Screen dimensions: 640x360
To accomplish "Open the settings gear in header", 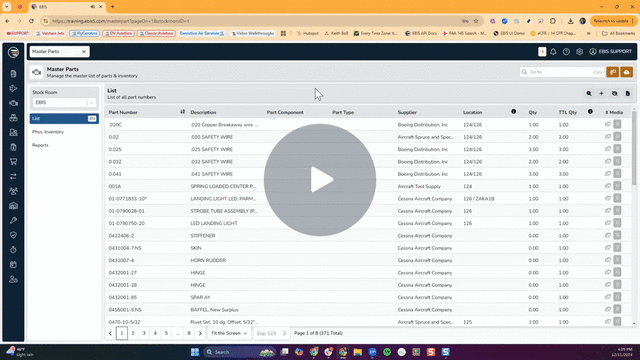I will tap(579, 52).
